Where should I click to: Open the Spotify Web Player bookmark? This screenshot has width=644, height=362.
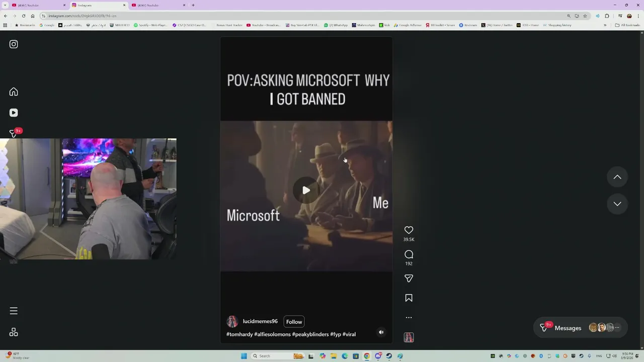150,25
